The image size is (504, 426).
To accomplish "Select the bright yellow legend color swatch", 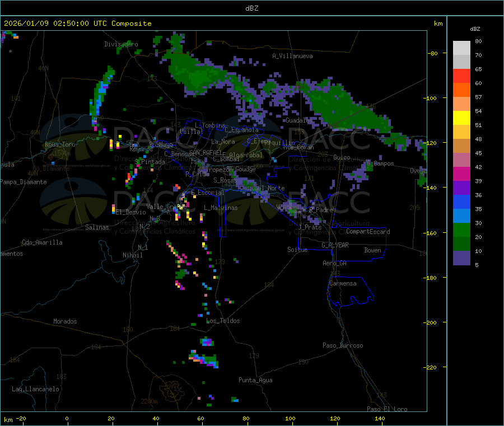I will pos(461,118).
